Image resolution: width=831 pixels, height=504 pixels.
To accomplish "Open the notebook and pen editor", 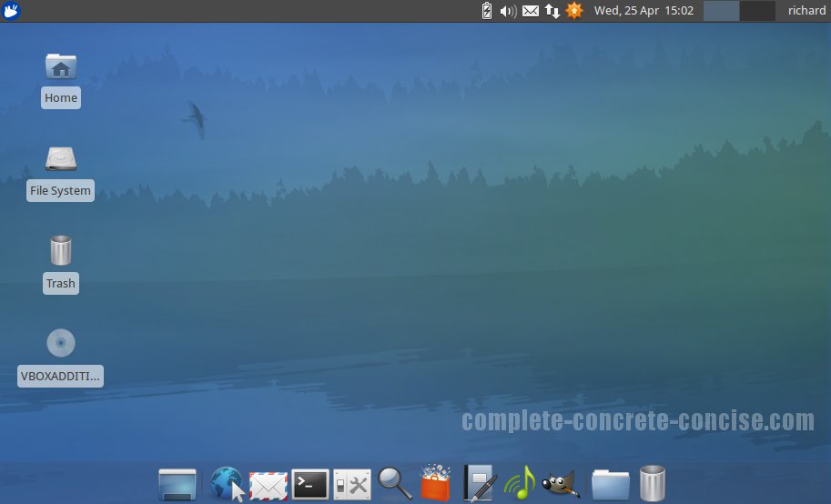I will (480, 483).
